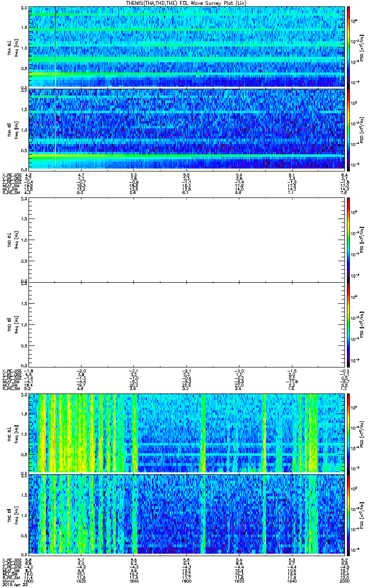Click the PSD color bar beside THD perpendicular
Image resolution: width=368 pixels, height=588 pixels.
click(x=349, y=240)
